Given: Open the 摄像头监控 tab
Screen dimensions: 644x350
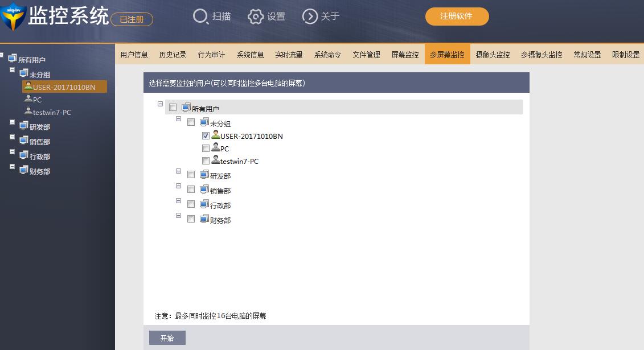Looking at the screenshot, I should pyautogui.click(x=493, y=55).
